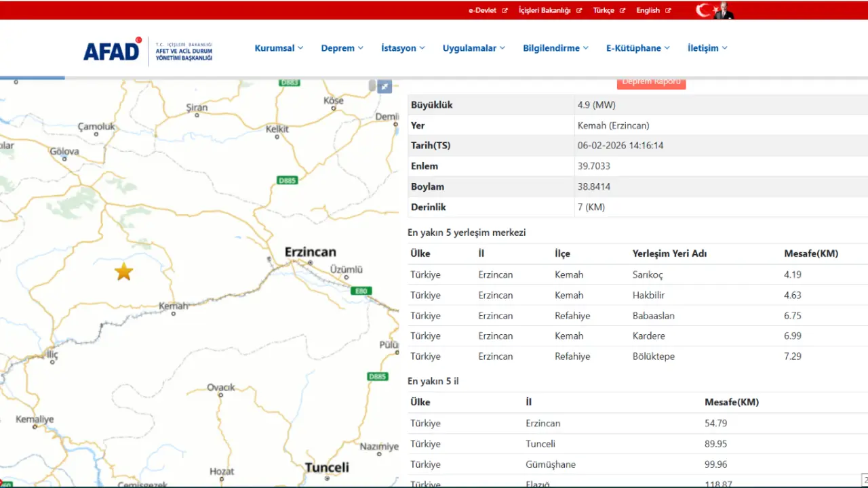Follow the İçişleri Bakanlığı link
Image resolution: width=868 pixels, height=488 pixels.
tap(545, 11)
